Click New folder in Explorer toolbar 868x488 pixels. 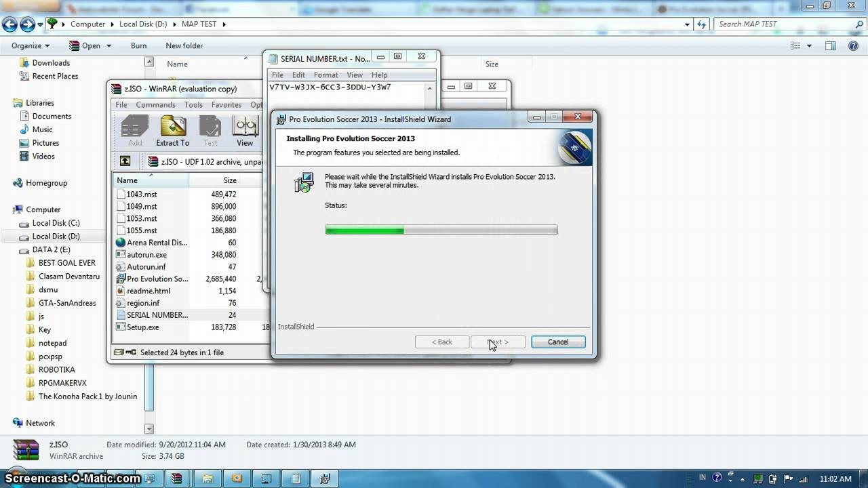[x=184, y=45]
